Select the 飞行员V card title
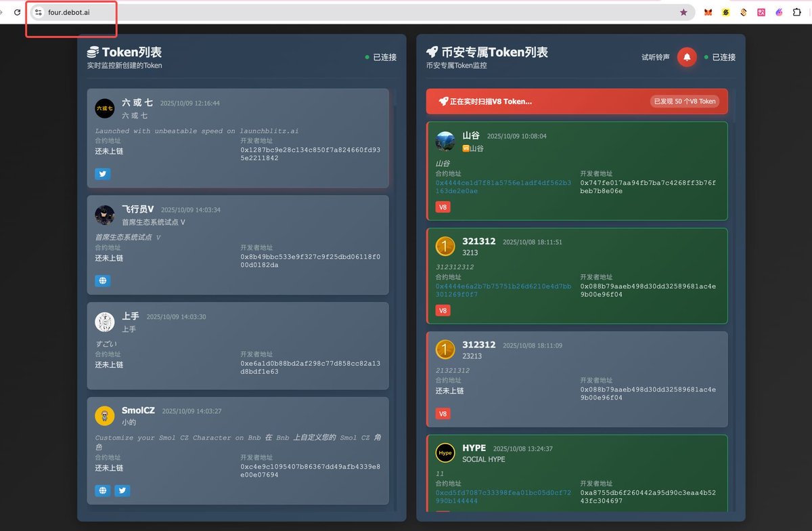Image resolution: width=812 pixels, height=531 pixels. coord(138,209)
